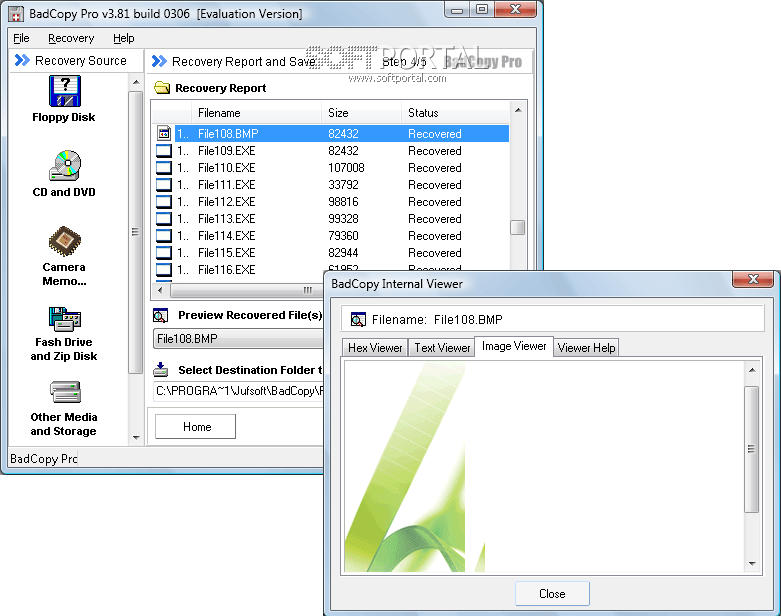Click the icon beside File111.EXE
Image resolution: width=781 pixels, height=616 pixels.
coord(164,184)
